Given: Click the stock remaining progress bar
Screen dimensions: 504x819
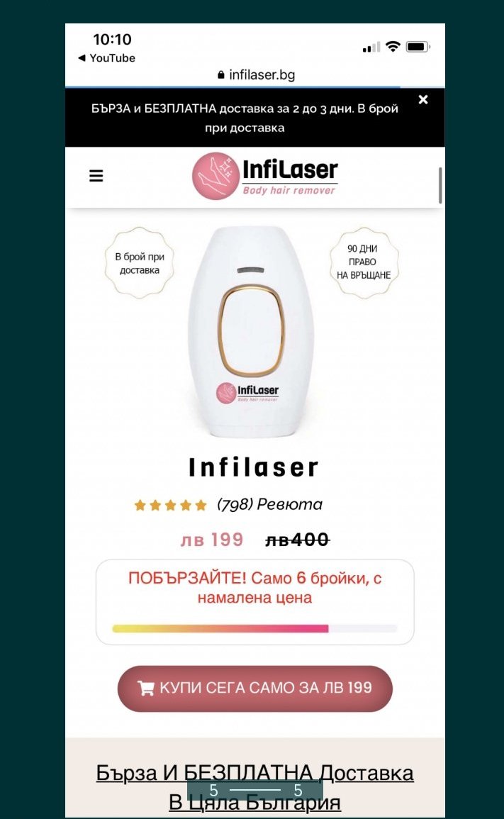Looking at the screenshot, I should pos(255,628).
